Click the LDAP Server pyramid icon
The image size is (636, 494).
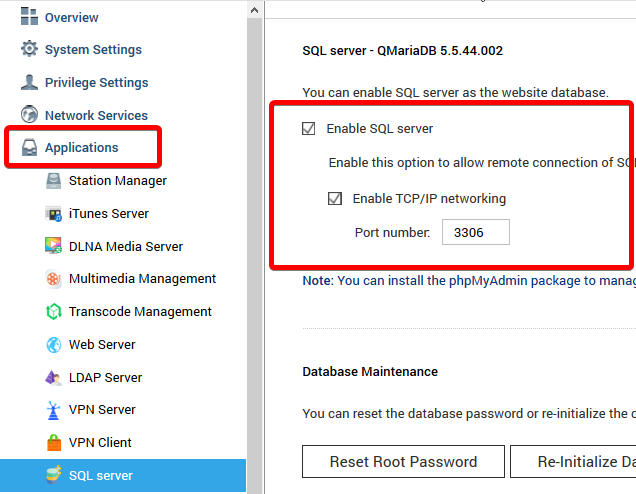[54, 377]
